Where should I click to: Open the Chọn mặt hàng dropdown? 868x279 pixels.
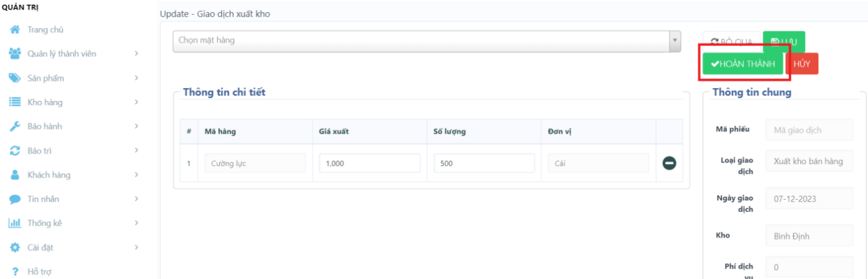click(427, 41)
